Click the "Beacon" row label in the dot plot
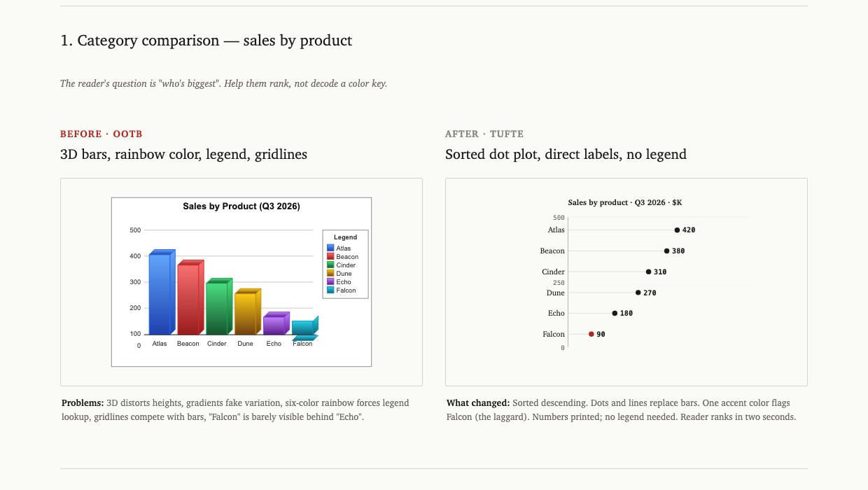This screenshot has height=490, width=868. tap(552, 251)
